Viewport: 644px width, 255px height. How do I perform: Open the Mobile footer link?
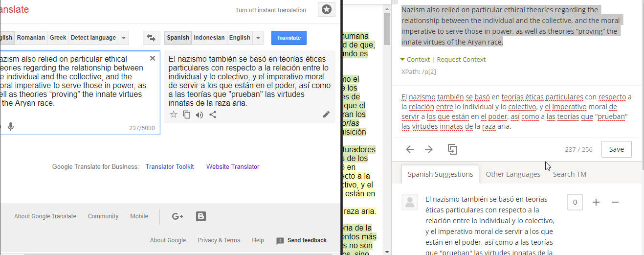pos(139,216)
